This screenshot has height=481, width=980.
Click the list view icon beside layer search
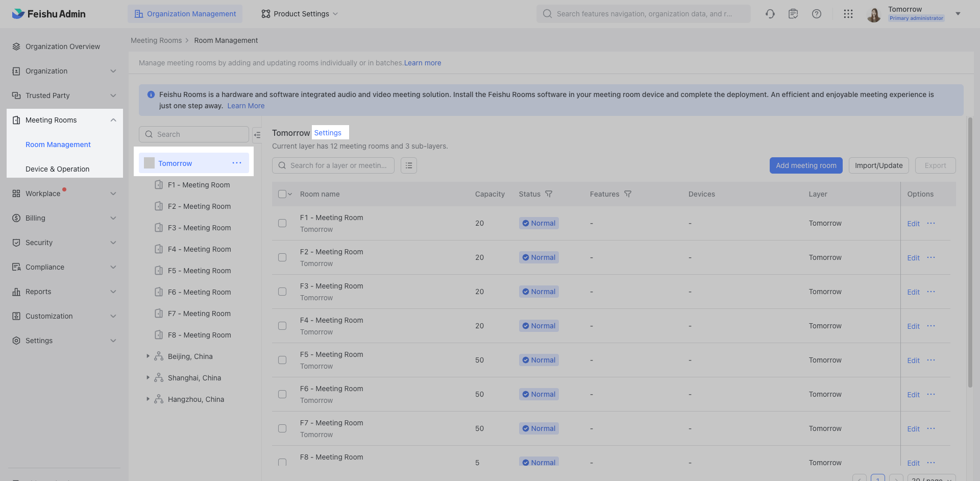pos(409,165)
